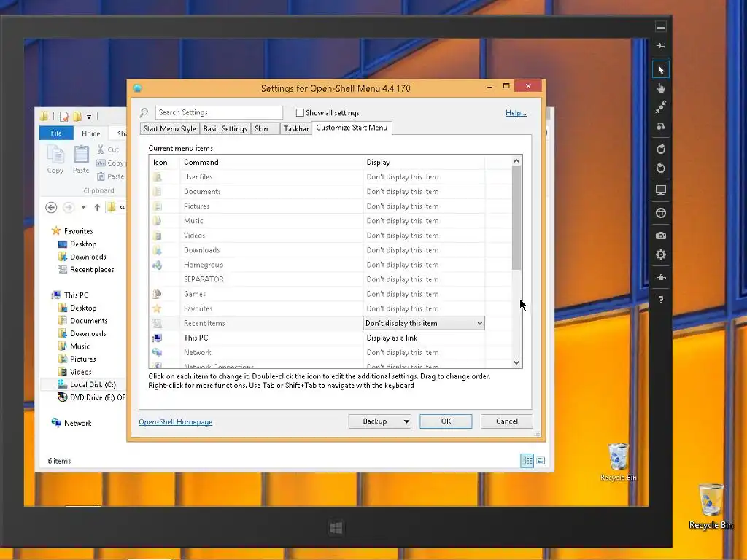Rotate the emulated device clockwise
The width and height of the screenshot is (747, 560).
point(661,149)
